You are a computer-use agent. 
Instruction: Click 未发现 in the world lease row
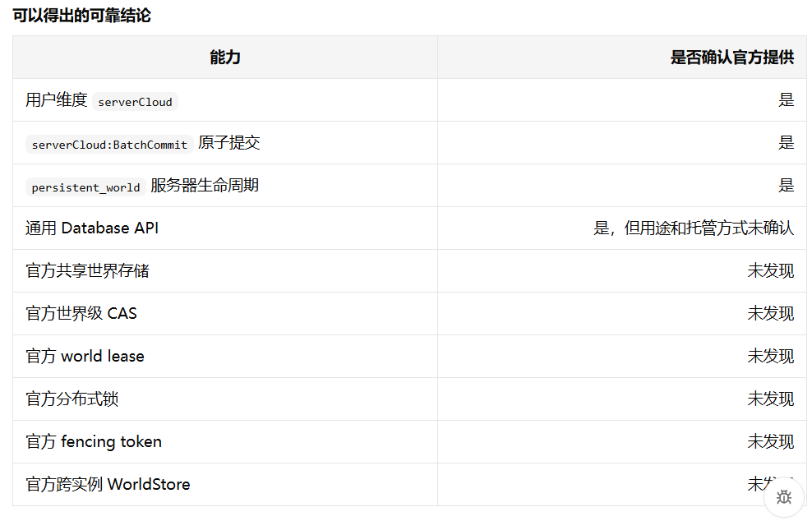tap(771, 356)
